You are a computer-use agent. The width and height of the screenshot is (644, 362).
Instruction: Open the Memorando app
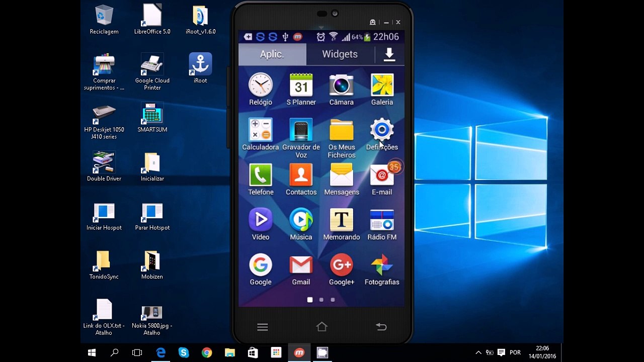[342, 224]
